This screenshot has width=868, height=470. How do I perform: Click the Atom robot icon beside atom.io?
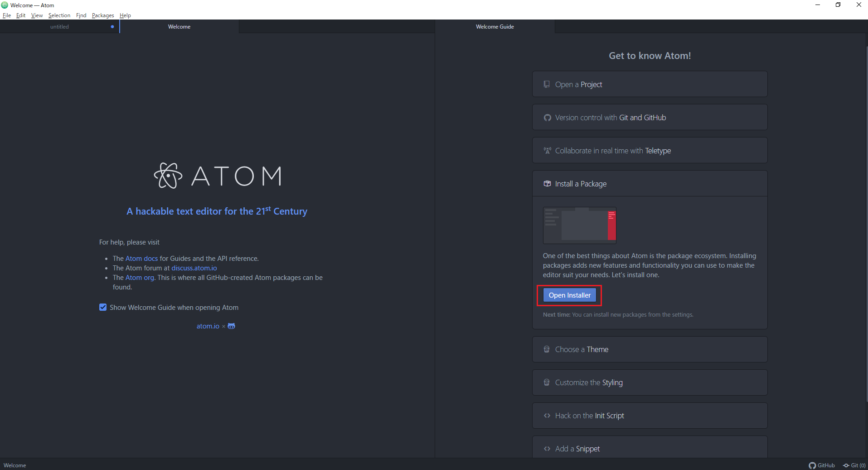pyautogui.click(x=231, y=326)
